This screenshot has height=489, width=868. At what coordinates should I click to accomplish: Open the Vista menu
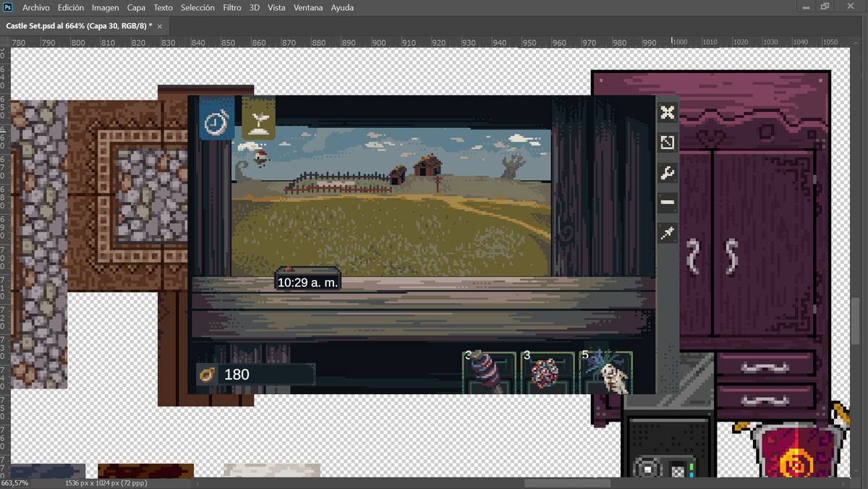tap(276, 7)
